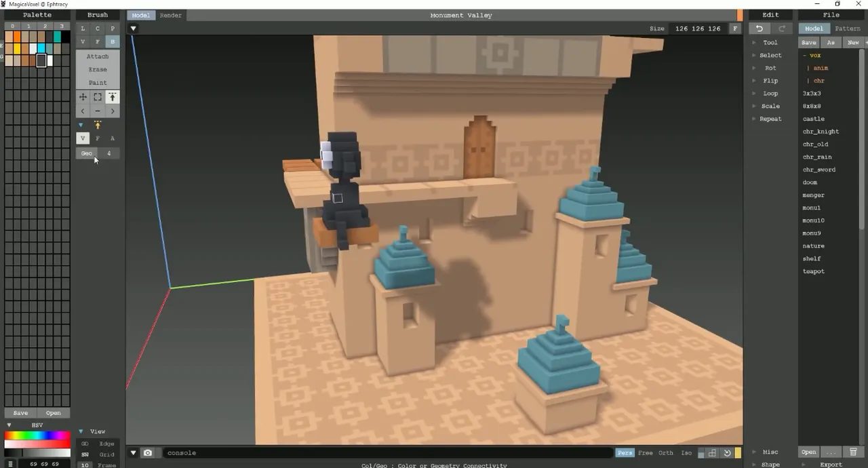Select the P pattern brush mode
This screenshot has width=868, height=468.
tap(113, 28)
